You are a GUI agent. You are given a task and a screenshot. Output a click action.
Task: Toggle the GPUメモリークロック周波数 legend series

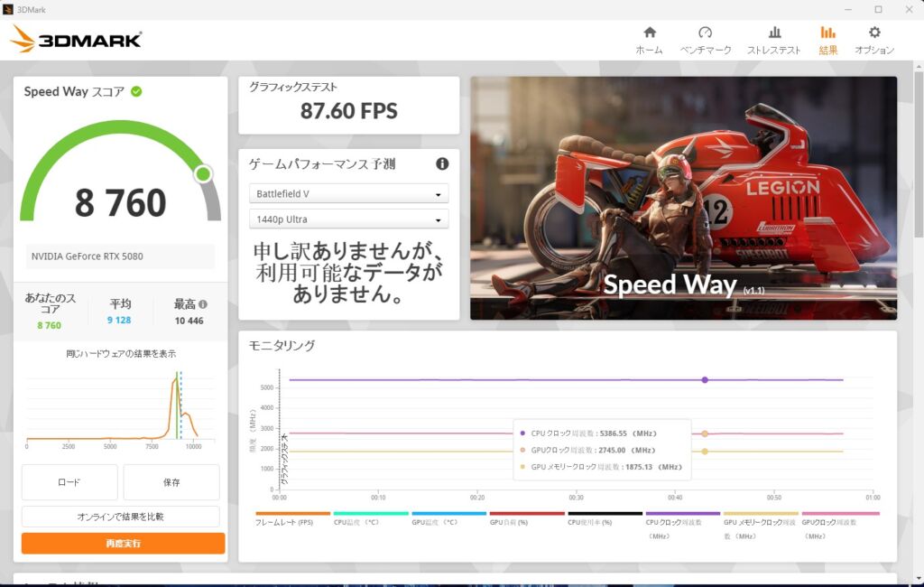coord(760,526)
